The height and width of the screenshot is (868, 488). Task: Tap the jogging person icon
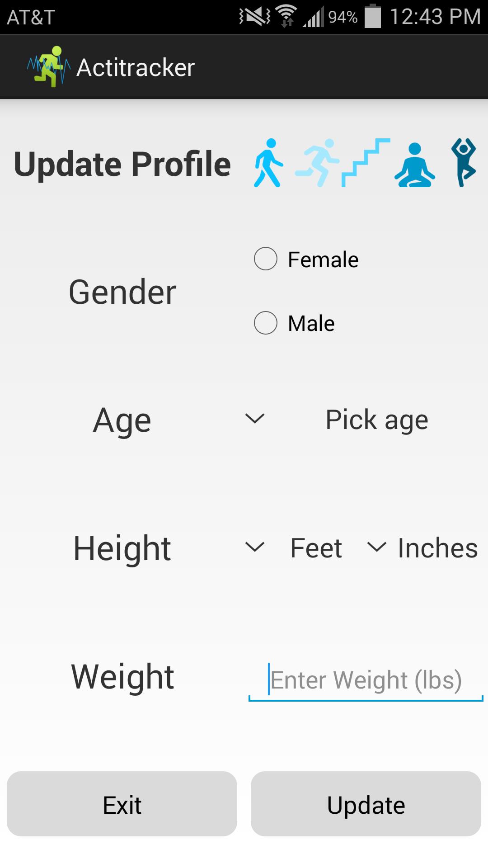pos(317,163)
